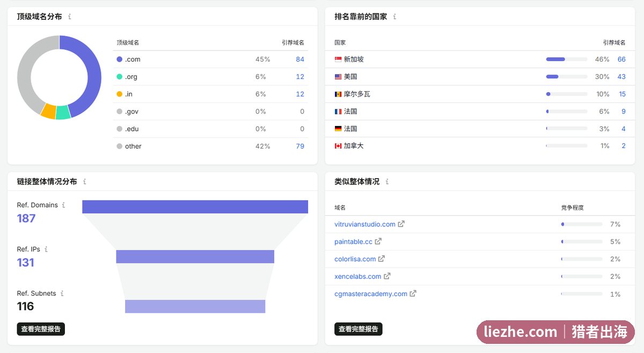Open the xencelabs.com domain link
Viewport: 644px width, 353px height.
tap(358, 276)
